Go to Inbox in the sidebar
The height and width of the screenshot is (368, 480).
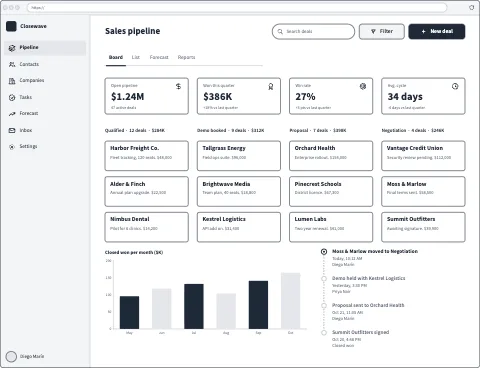point(45,130)
